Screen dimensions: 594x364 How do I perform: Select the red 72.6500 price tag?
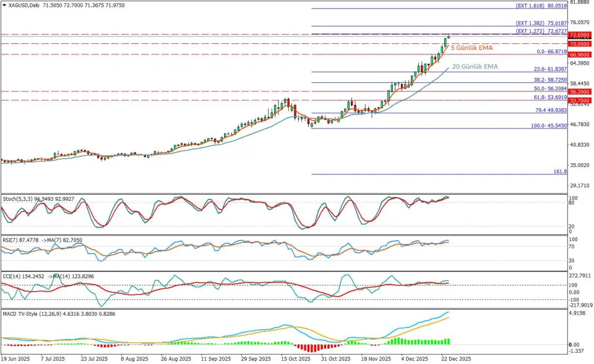(x=580, y=35)
